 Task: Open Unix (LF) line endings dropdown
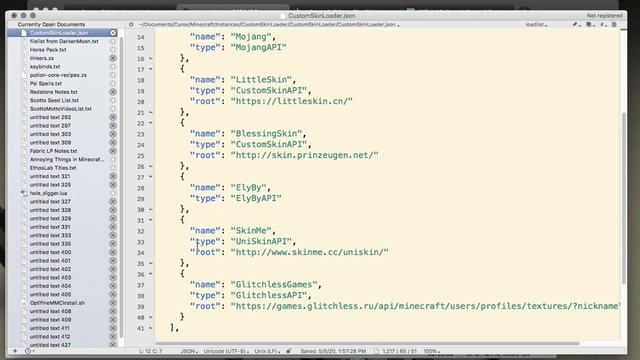[x=267, y=351]
